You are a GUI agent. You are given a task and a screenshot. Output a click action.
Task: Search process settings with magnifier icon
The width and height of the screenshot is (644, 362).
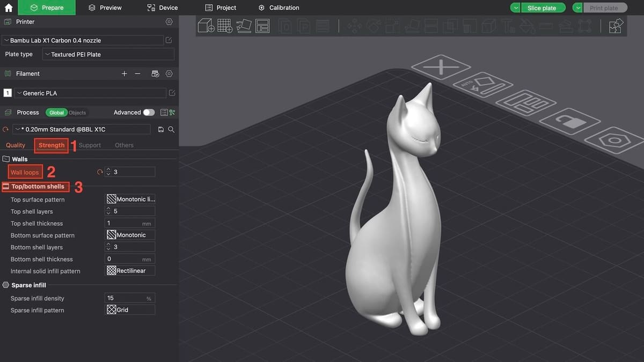click(171, 129)
